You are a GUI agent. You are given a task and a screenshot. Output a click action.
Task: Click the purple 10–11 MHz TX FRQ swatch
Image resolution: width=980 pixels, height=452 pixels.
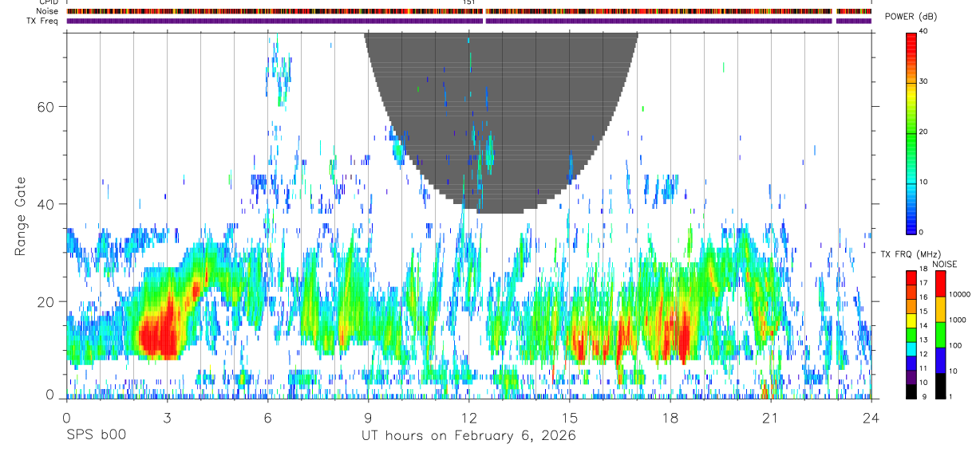911,377
